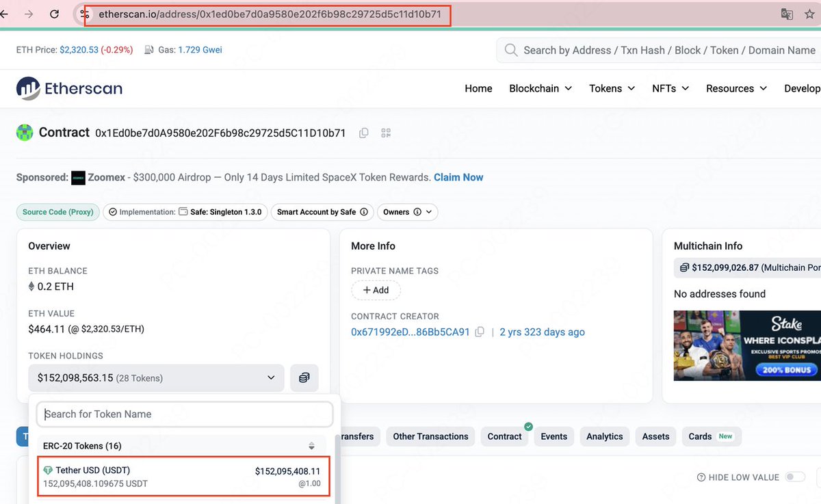Open the Analytics tab
Screen dimensions: 821x504
coord(605,436)
